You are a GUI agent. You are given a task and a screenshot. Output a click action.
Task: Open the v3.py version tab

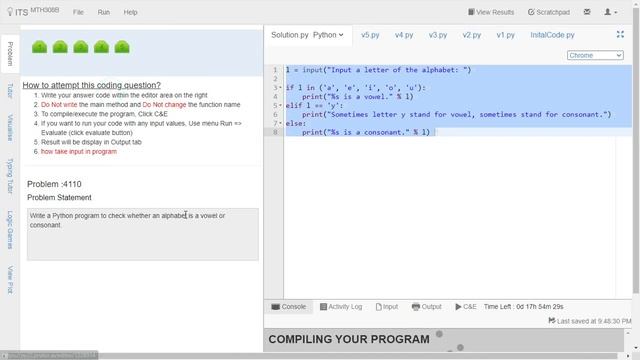[x=438, y=35]
